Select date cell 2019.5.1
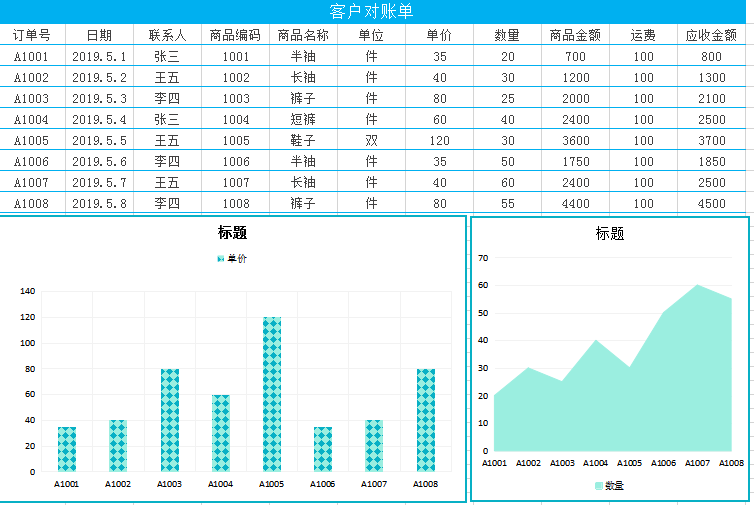The width and height of the screenshot is (754, 505). click(x=100, y=56)
